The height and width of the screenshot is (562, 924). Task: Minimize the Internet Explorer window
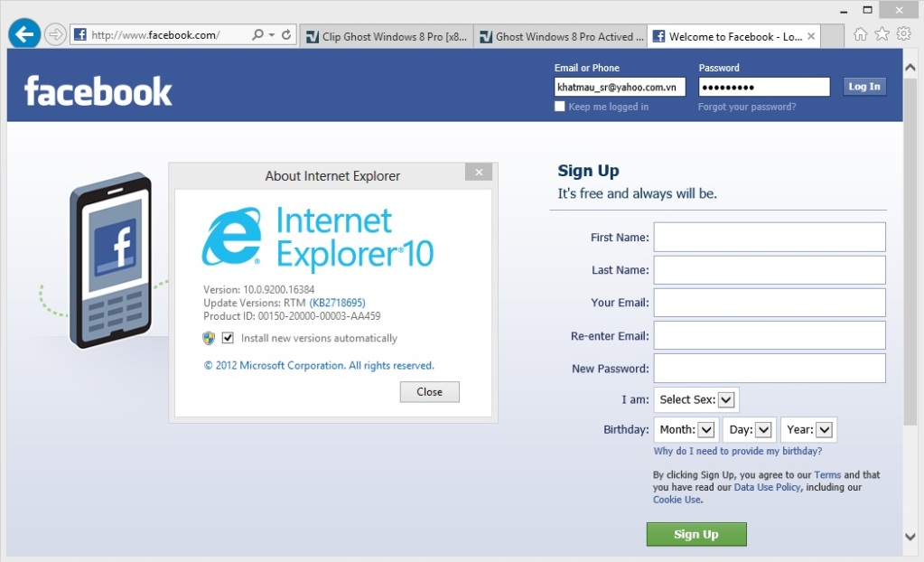pyautogui.click(x=844, y=11)
